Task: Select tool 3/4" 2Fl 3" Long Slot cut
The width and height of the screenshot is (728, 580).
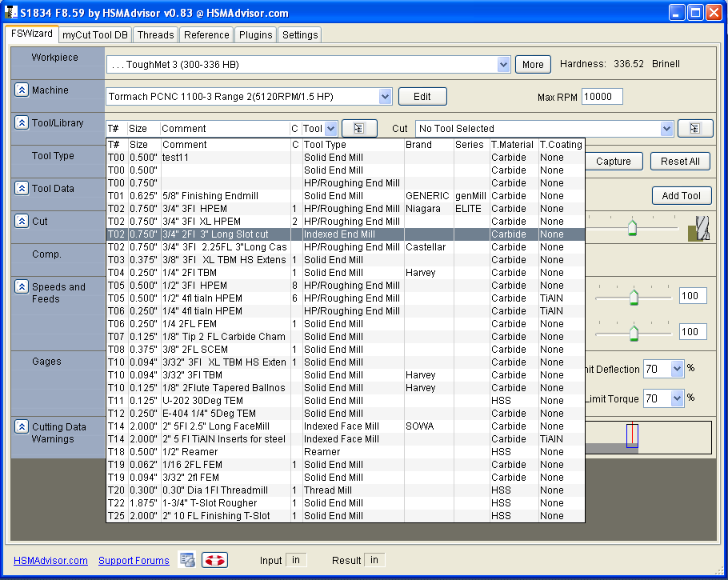Action: click(345, 234)
